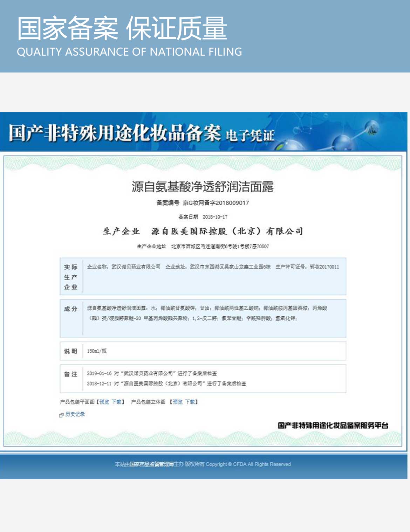Click the 实际生产企业 row label
This screenshot has height=532, width=410.
click(x=71, y=277)
